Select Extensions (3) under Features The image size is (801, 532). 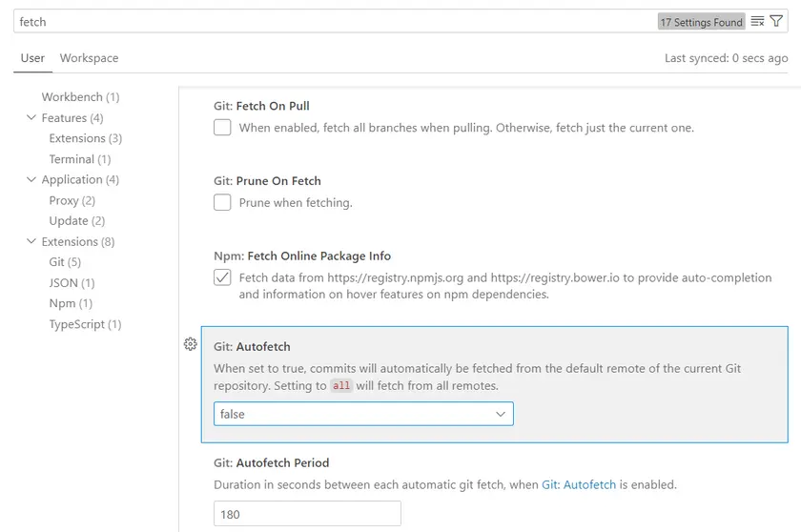85,138
